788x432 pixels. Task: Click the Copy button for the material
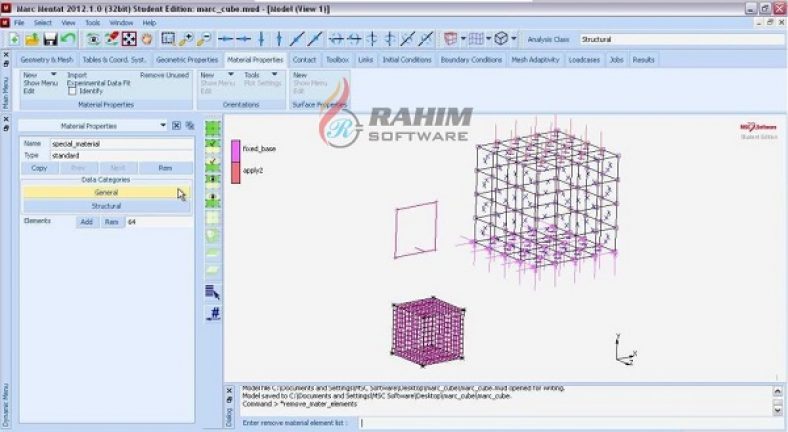(x=39, y=168)
